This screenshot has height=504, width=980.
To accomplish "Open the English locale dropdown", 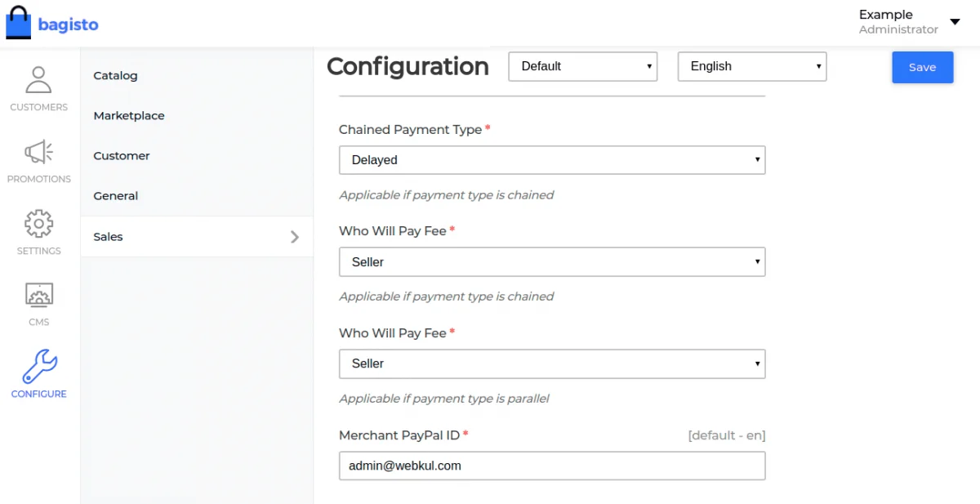I will (x=752, y=66).
